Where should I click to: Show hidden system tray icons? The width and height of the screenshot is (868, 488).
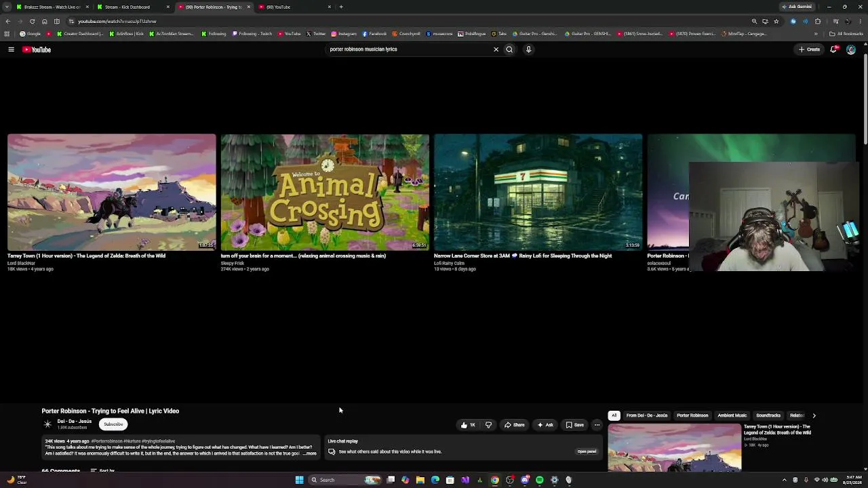point(785,480)
